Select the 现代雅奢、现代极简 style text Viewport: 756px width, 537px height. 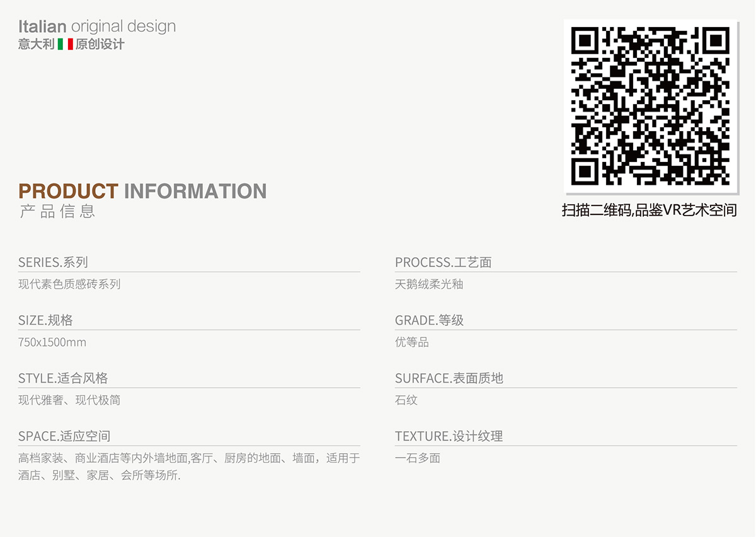point(69,400)
